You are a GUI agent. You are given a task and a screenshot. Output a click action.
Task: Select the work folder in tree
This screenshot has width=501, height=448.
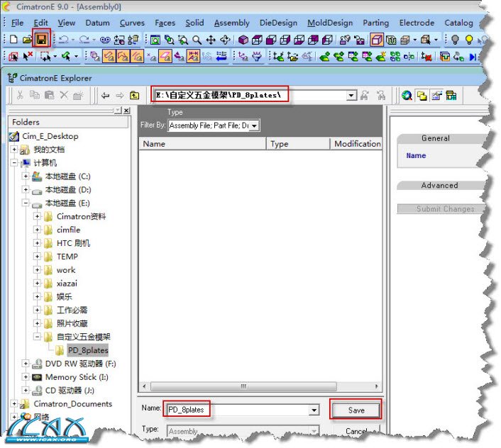[x=66, y=270]
